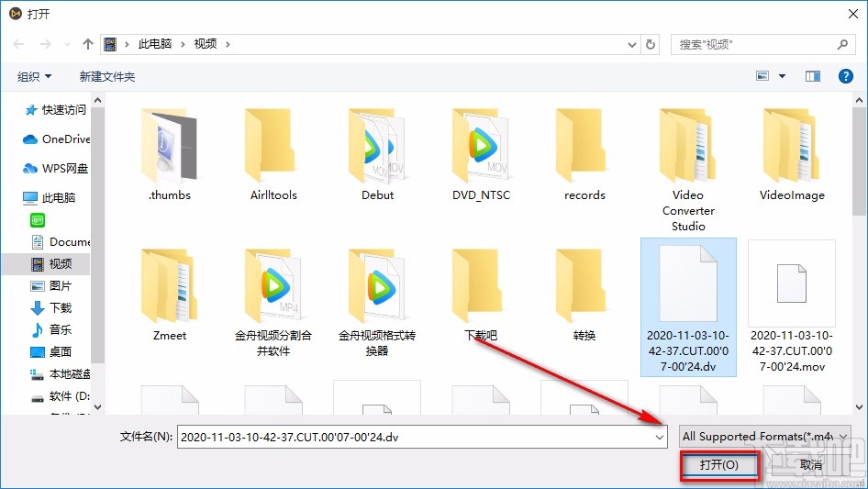Open All Supported Formats file type dropdown

(x=764, y=437)
